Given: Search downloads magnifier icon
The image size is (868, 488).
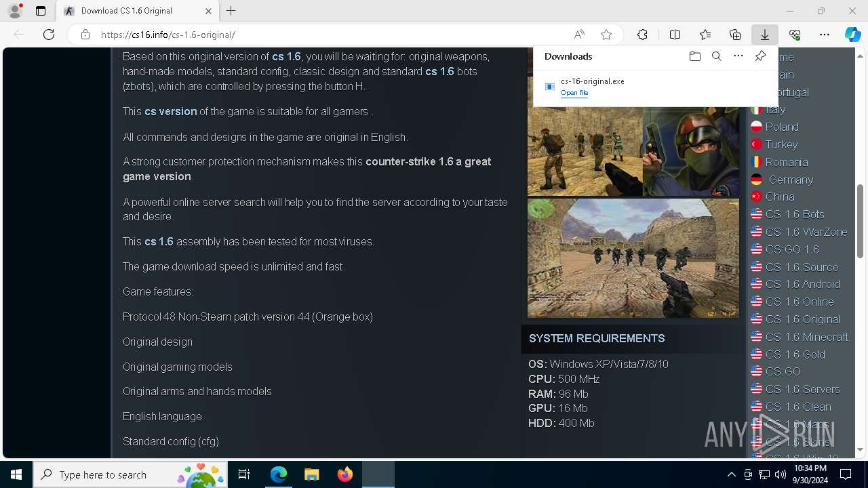Looking at the screenshot, I should (716, 56).
